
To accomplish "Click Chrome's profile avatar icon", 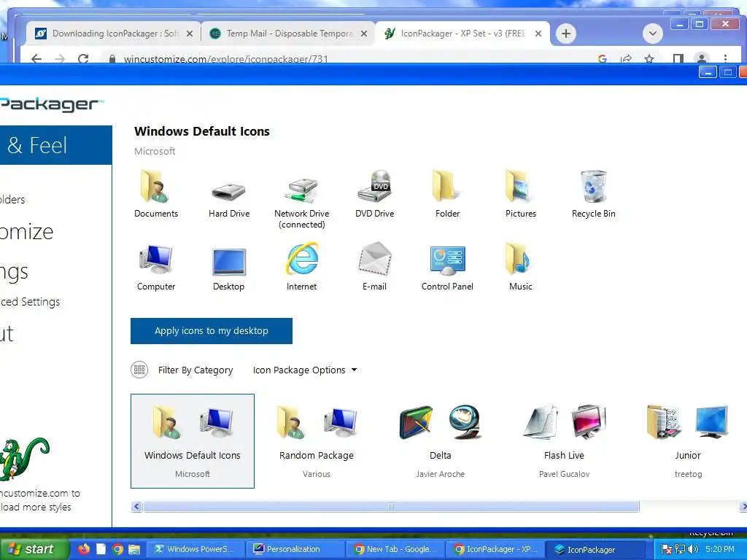I will coord(701,58).
